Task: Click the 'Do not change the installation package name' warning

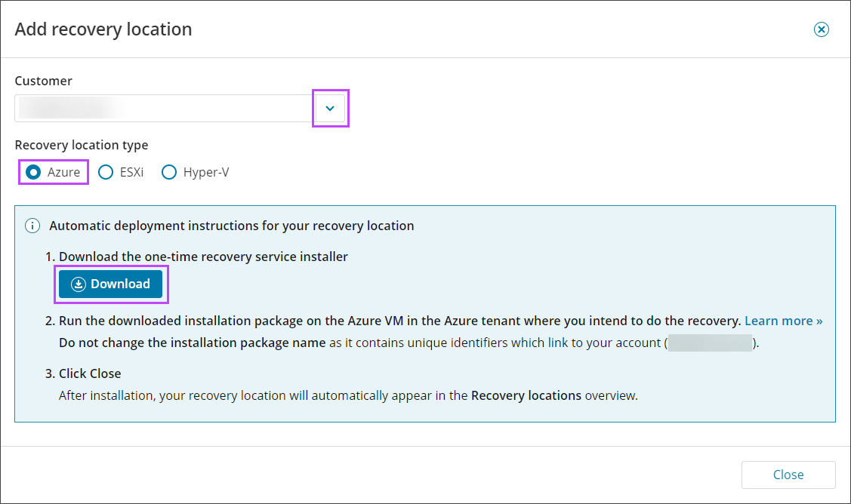Action: (193, 343)
